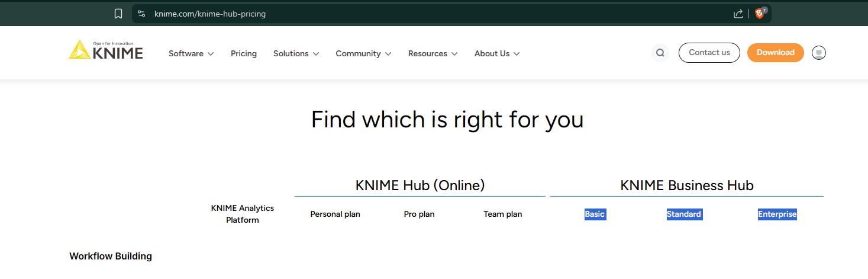The width and height of the screenshot is (868, 279).
Task: Click the KNIME logo in header
Action: click(x=106, y=51)
